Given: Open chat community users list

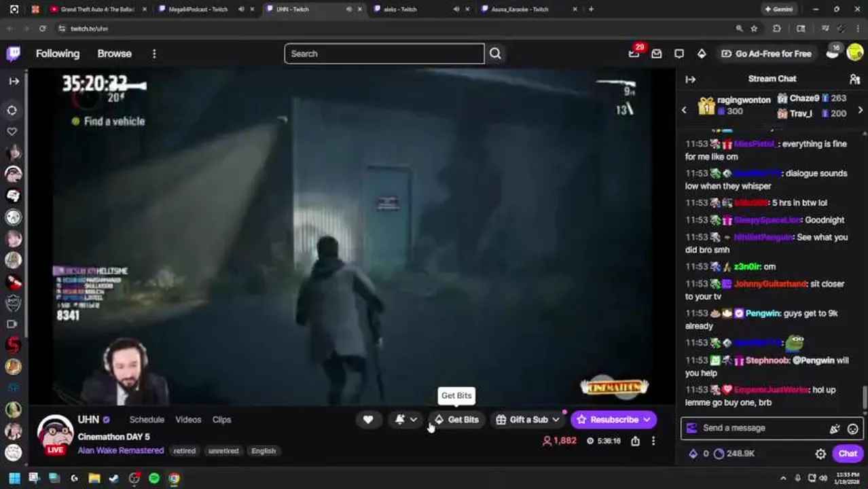Looking at the screenshot, I should tap(854, 79).
